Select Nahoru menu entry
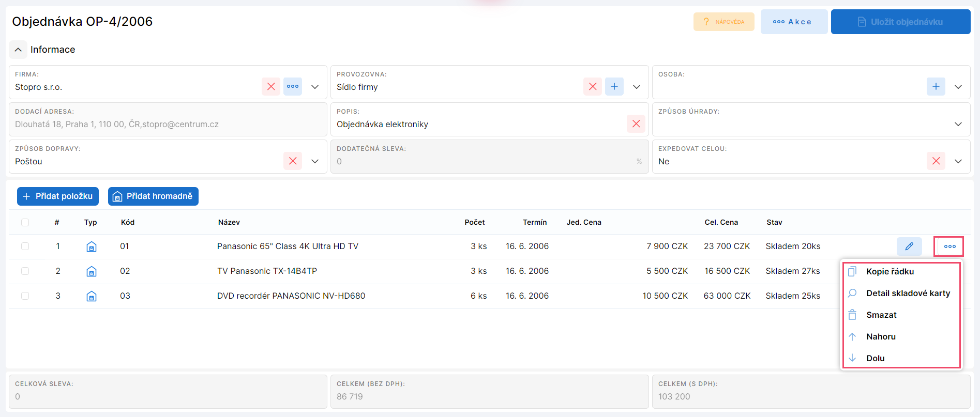The image size is (980, 417). point(901,336)
